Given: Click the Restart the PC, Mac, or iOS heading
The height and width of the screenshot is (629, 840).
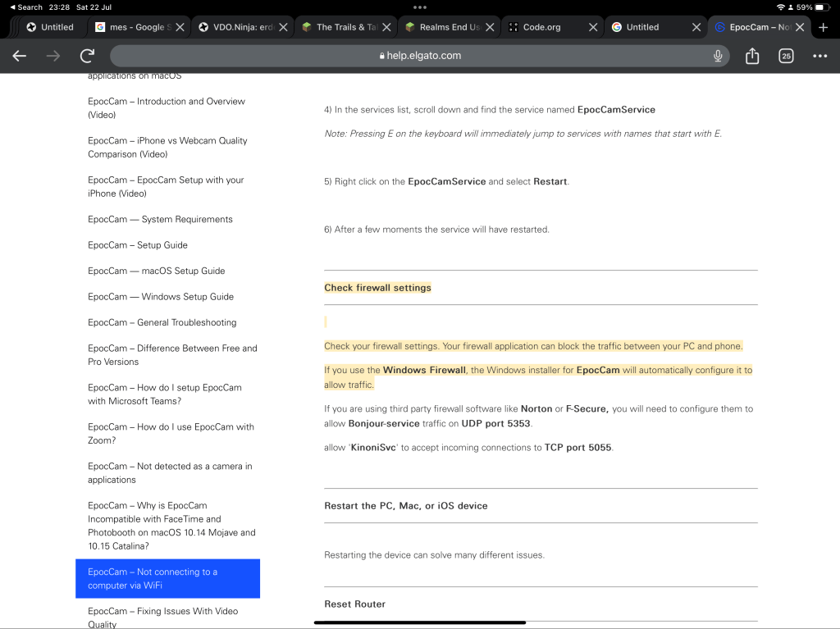Looking at the screenshot, I should point(405,506).
